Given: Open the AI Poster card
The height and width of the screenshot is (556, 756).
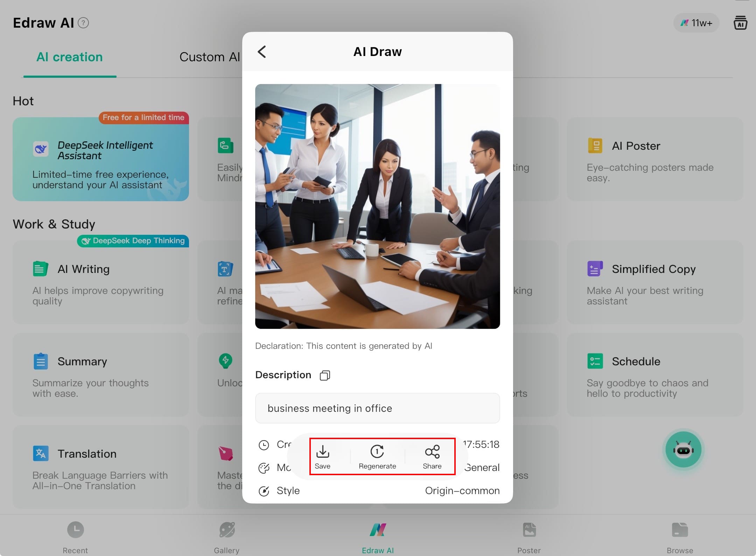Looking at the screenshot, I should (x=654, y=159).
